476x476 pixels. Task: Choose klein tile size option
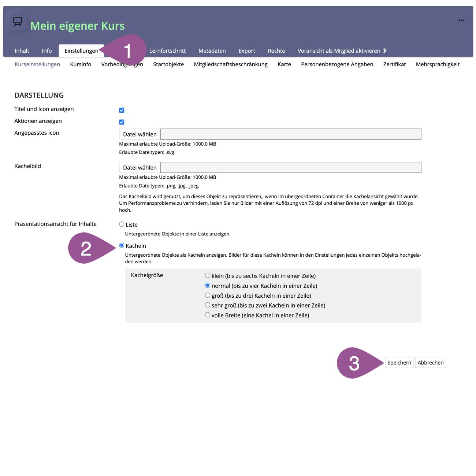[x=208, y=275]
